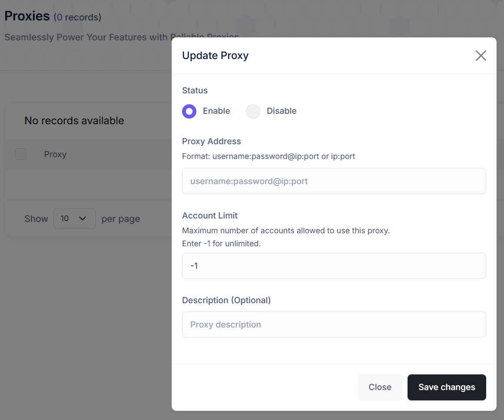Click the Proxy column header

[55, 154]
